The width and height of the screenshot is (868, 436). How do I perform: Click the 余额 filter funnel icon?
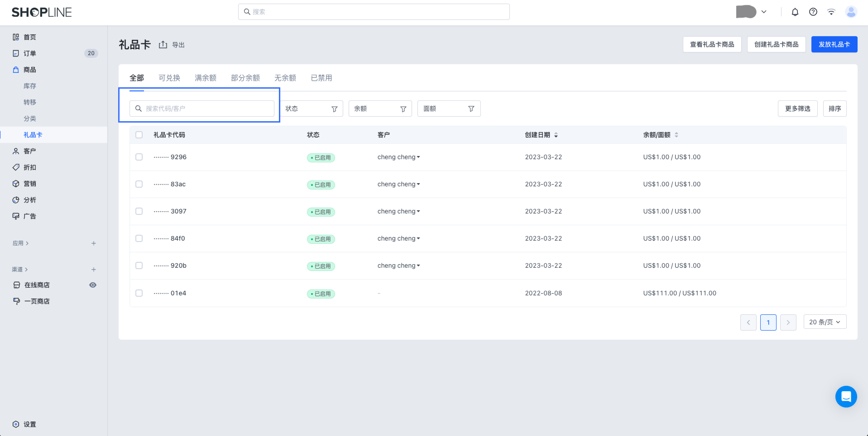(x=403, y=109)
